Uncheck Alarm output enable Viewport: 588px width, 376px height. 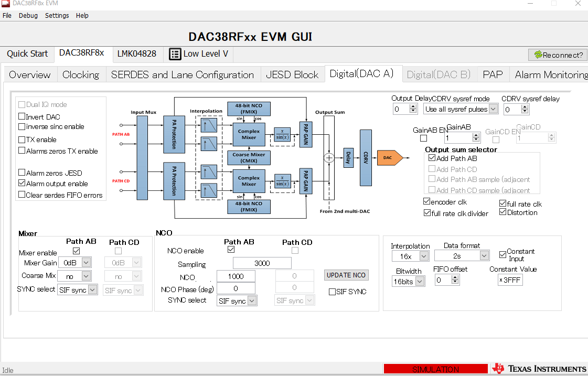(22, 183)
